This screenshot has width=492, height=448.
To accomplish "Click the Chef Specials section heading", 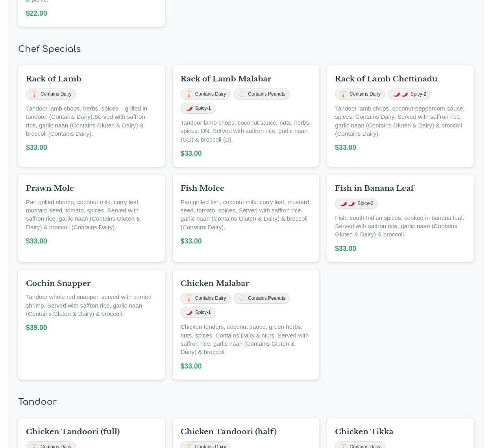I will pos(49,49).
